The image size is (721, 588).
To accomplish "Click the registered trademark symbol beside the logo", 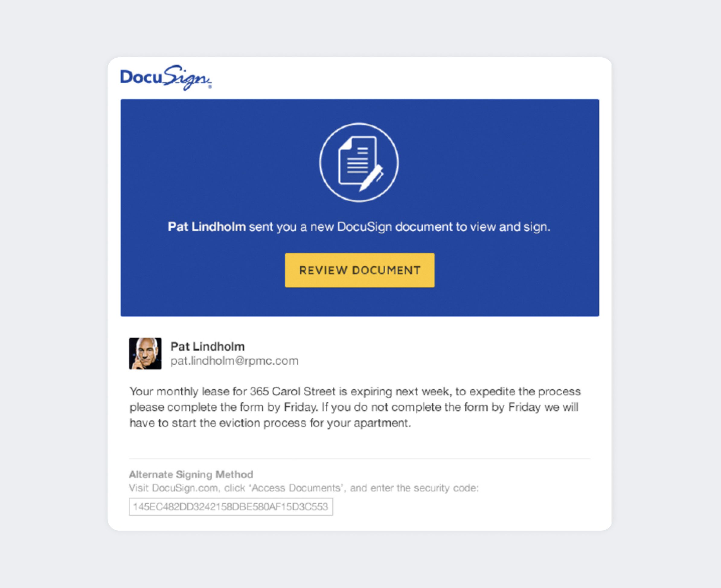I will [210, 87].
